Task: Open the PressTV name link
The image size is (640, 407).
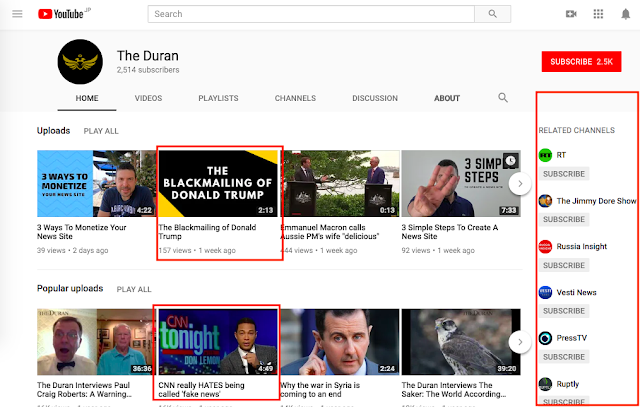Action: point(571,338)
